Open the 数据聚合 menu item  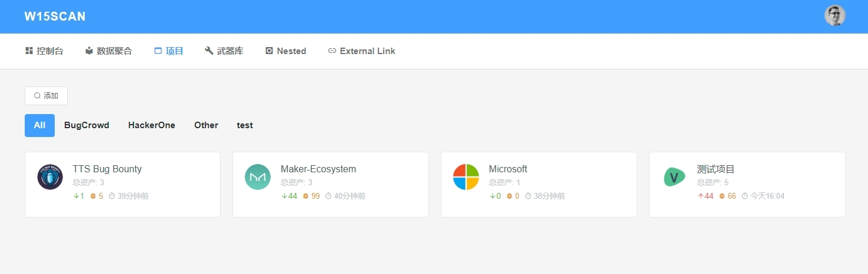[108, 51]
